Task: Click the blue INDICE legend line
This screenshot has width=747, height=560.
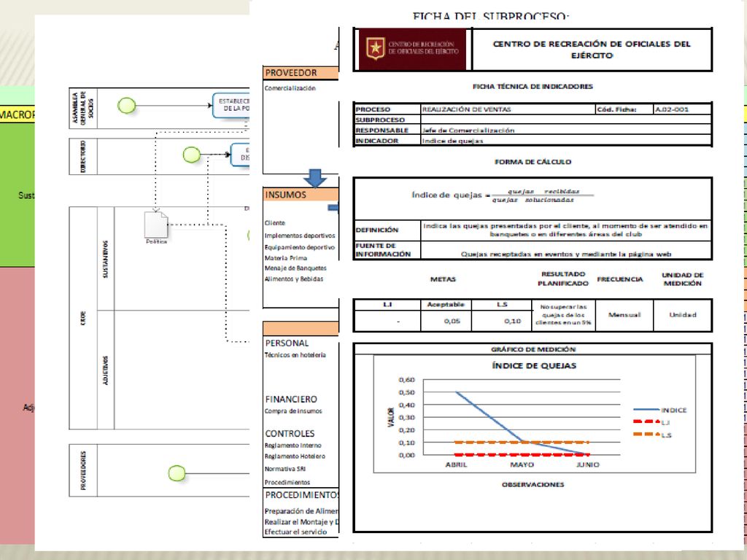Action: pos(646,410)
